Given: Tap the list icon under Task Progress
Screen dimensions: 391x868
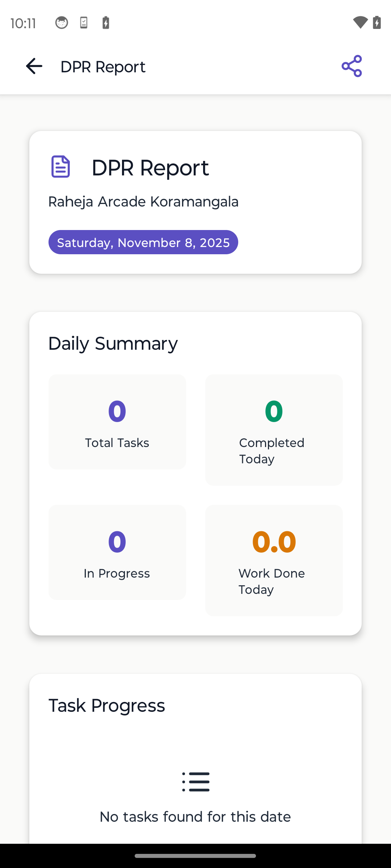Looking at the screenshot, I should 195,782.
